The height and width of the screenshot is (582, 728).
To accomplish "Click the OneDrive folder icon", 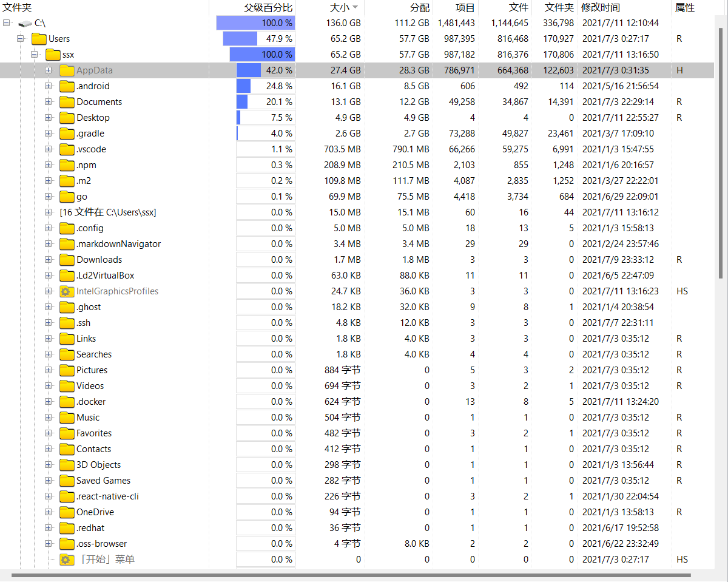I will click(x=67, y=512).
